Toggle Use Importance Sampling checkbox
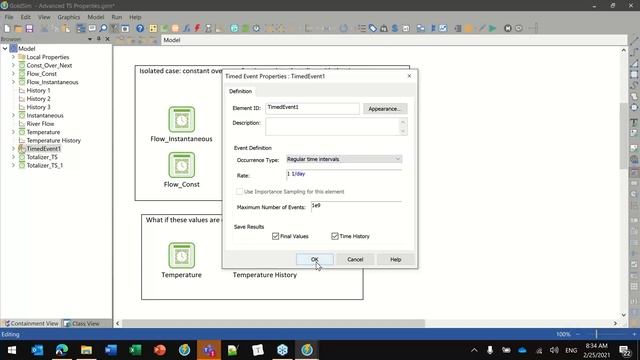Image resolution: width=640 pixels, height=360 pixels. (x=239, y=191)
